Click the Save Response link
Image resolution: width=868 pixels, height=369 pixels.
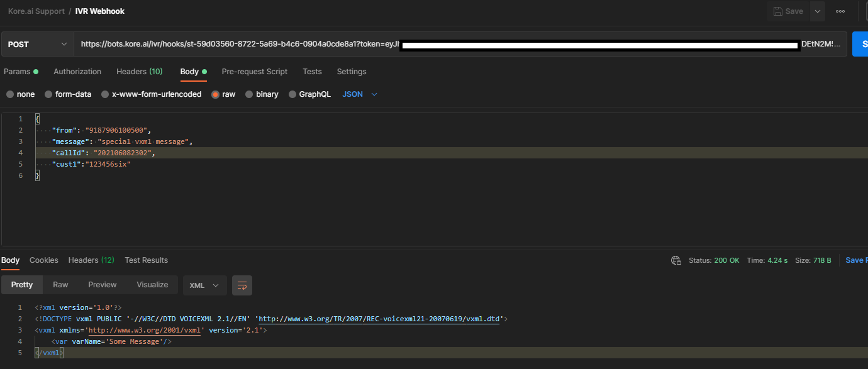856,260
